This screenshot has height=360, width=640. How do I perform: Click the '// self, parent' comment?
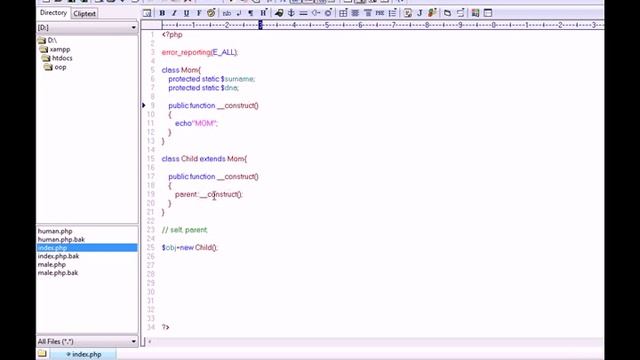184,230
